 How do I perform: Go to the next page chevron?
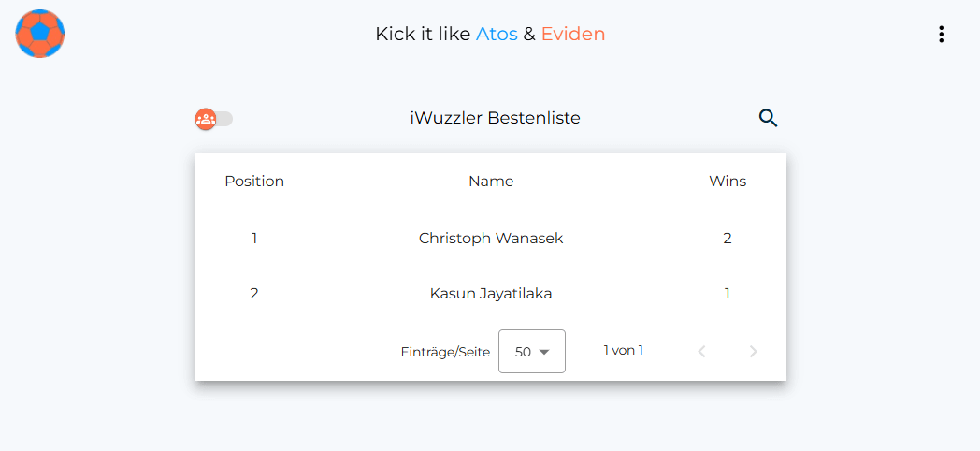[x=754, y=352]
